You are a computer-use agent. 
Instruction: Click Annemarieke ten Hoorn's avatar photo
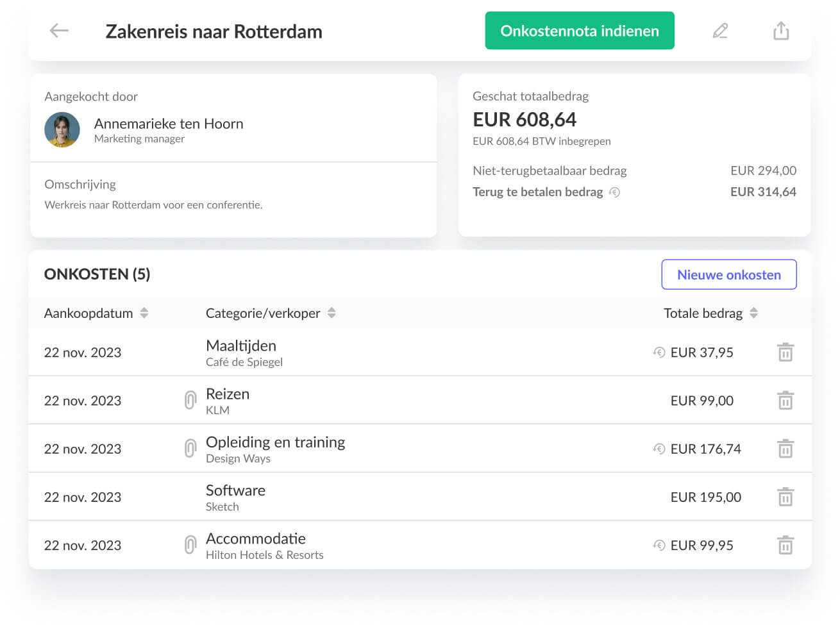(62, 129)
